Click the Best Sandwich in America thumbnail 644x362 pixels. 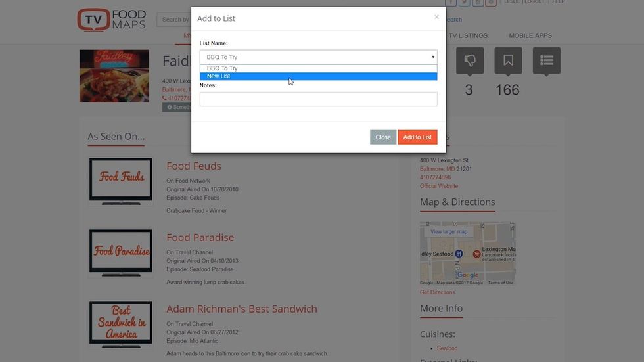click(x=121, y=324)
